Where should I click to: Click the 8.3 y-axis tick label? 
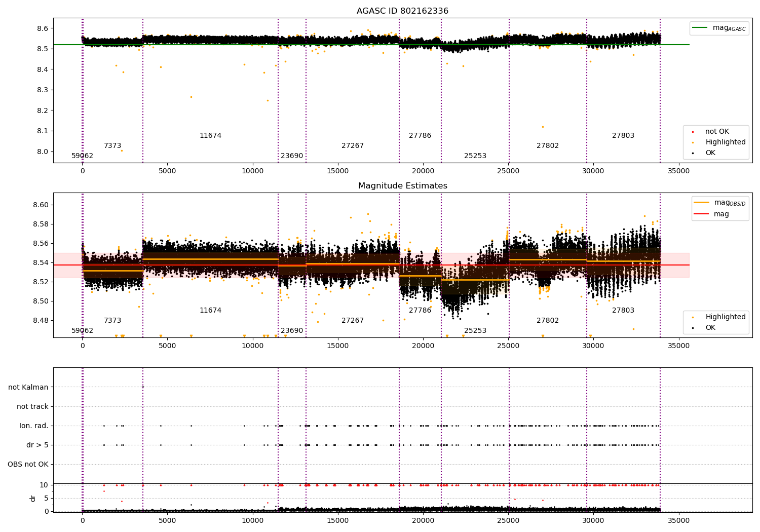[43, 90]
